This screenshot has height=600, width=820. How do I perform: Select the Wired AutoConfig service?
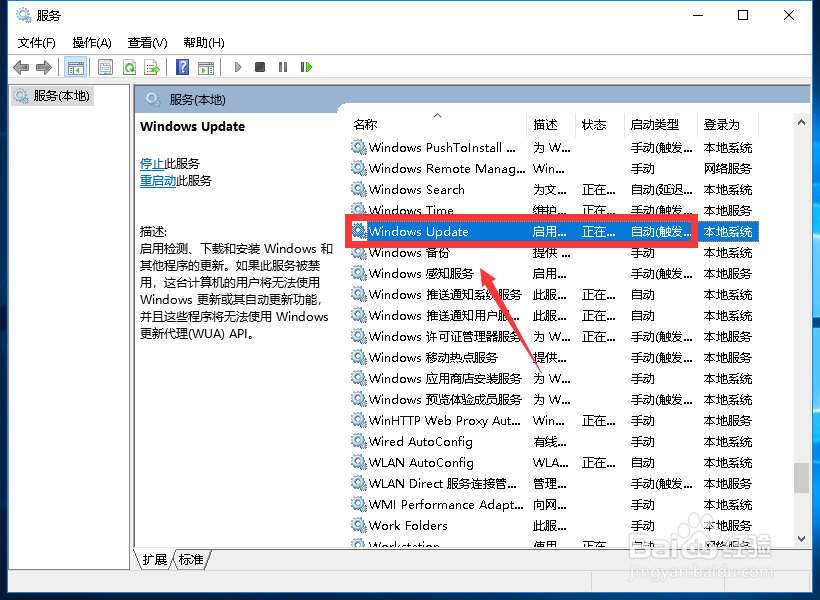554,441
